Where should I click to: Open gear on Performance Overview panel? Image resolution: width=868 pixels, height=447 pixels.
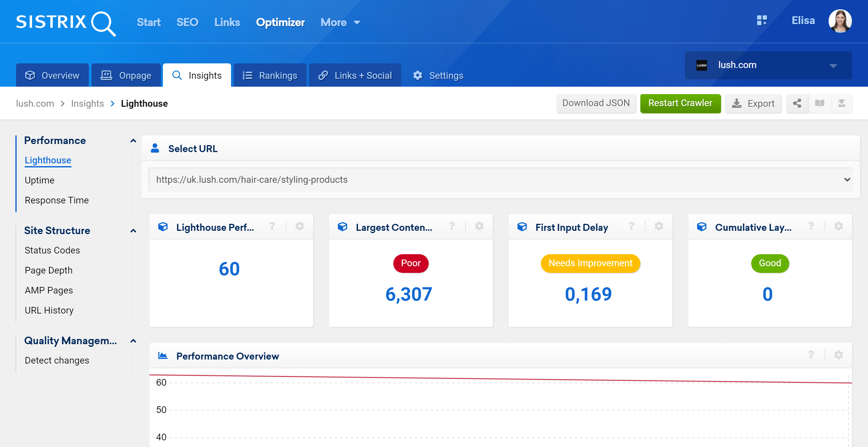click(838, 355)
